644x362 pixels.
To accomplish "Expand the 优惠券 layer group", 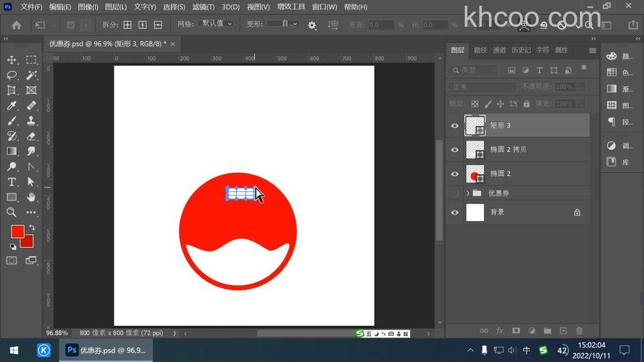I will [x=468, y=193].
